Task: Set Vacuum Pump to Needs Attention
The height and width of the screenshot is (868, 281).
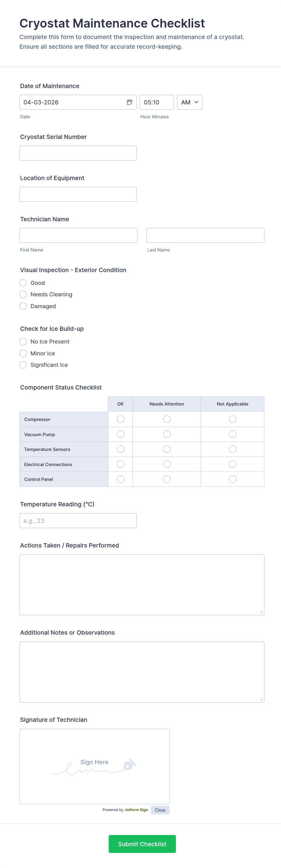Action: [x=166, y=434]
